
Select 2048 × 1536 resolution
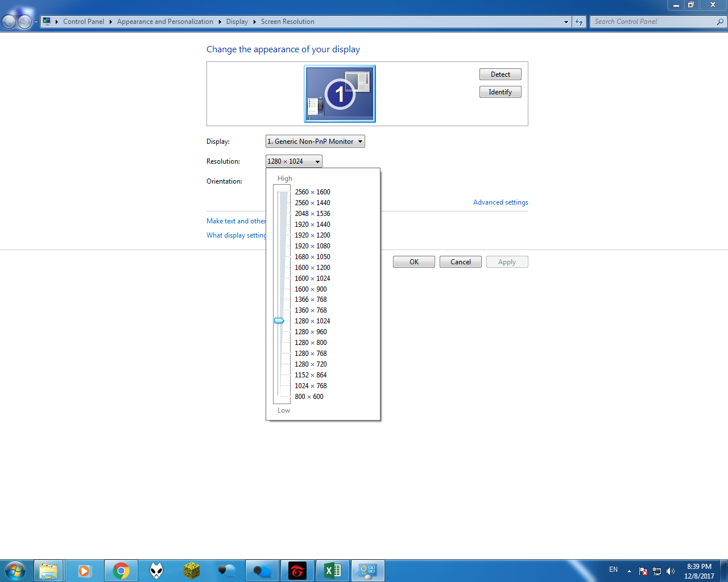(x=312, y=214)
